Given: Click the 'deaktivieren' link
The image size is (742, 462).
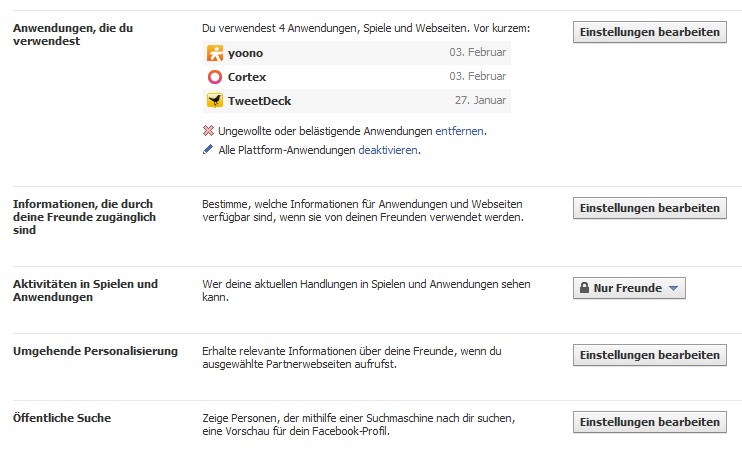Looking at the screenshot, I should (x=388, y=150).
